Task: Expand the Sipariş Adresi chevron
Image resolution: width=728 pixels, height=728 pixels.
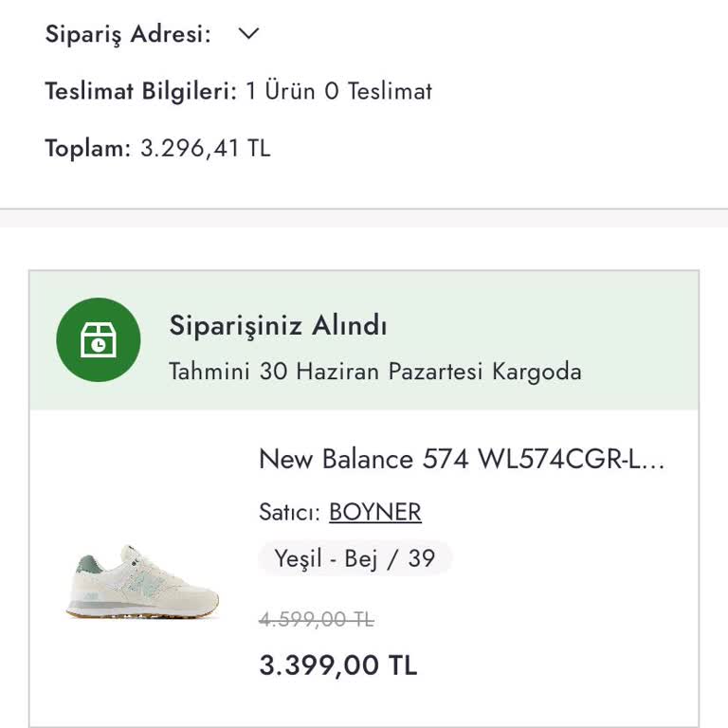Action: point(248,34)
